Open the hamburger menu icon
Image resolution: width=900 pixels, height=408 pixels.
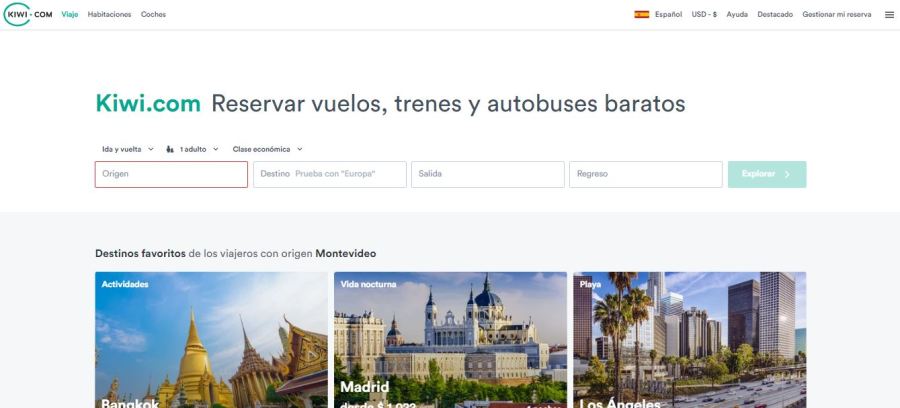889,15
